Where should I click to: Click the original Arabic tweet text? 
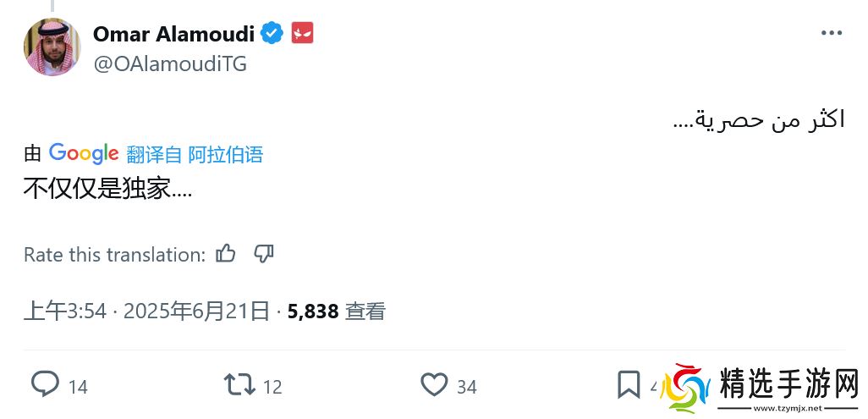(x=758, y=119)
